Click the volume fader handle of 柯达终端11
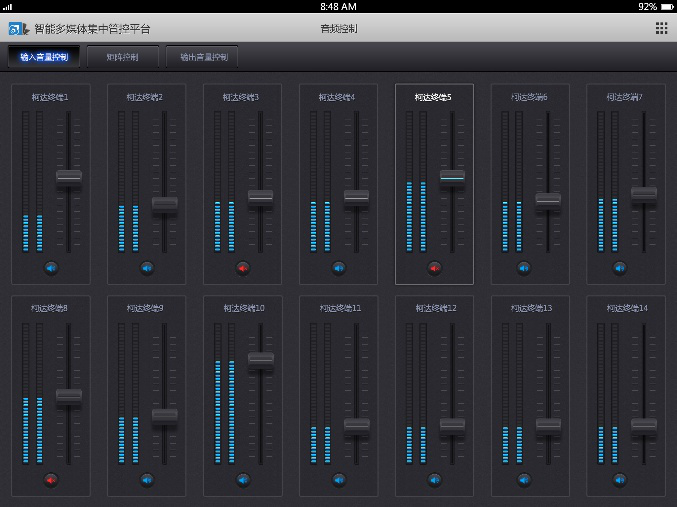Image resolution: width=677 pixels, height=507 pixels. click(357, 425)
